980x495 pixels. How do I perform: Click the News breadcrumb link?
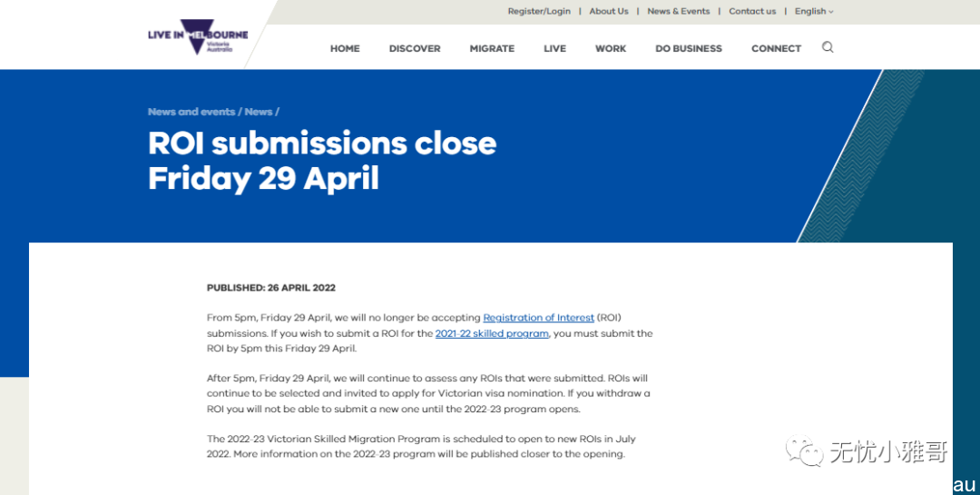pyautogui.click(x=259, y=112)
